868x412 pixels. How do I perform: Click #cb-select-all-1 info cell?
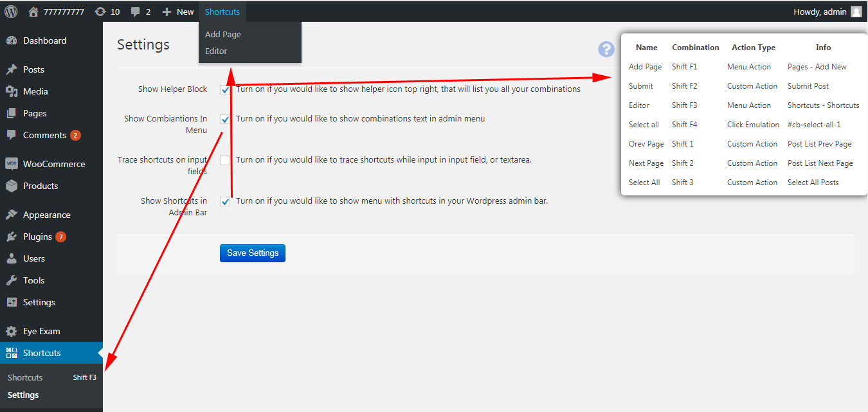click(814, 125)
